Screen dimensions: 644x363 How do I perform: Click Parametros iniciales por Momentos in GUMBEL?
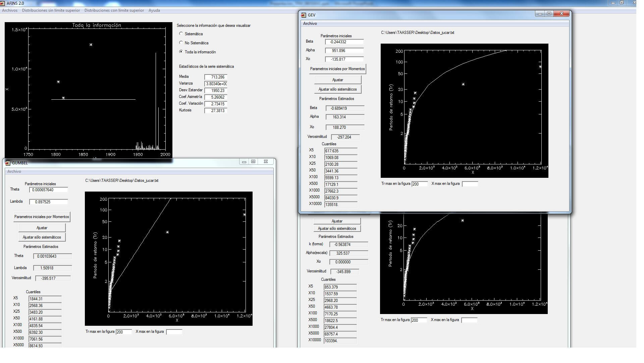pos(42,217)
